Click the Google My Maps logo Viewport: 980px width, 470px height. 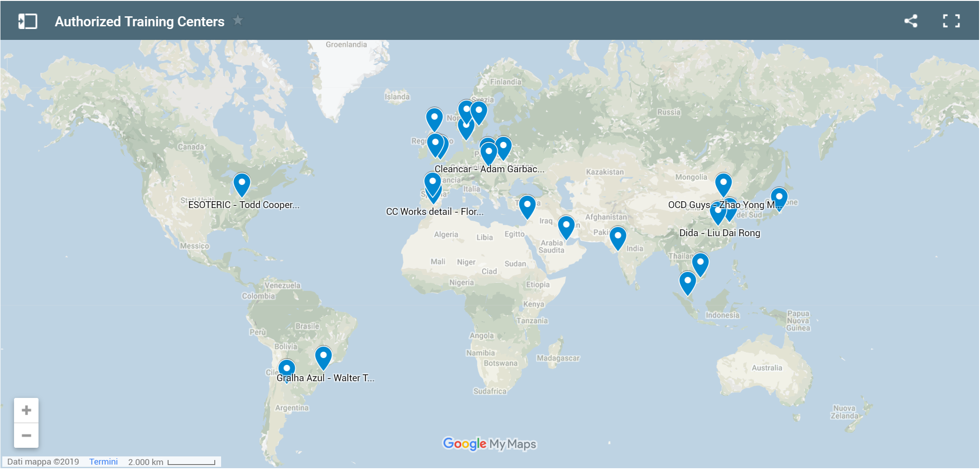pos(489,444)
